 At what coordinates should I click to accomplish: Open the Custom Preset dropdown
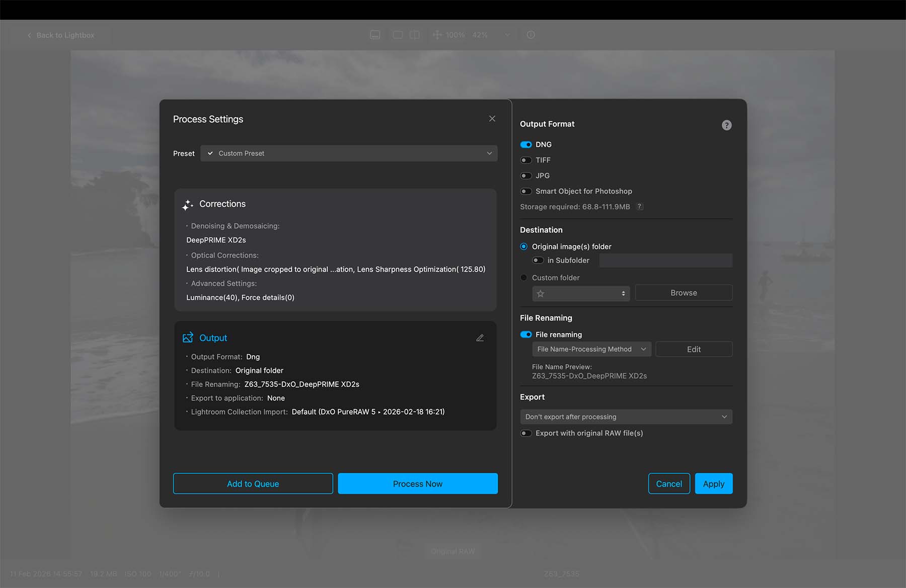[x=349, y=153]
